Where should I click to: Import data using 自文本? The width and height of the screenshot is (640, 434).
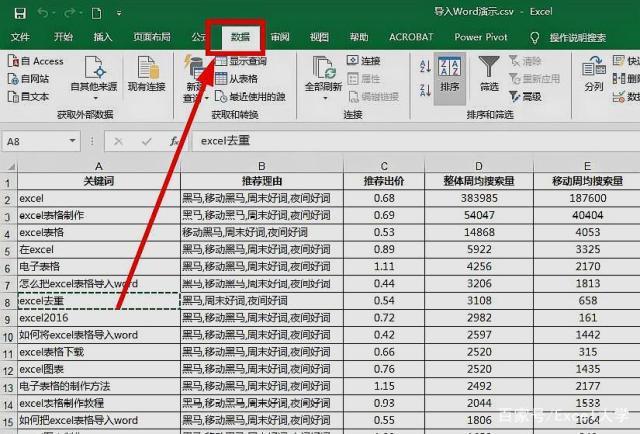coord(29,97)
